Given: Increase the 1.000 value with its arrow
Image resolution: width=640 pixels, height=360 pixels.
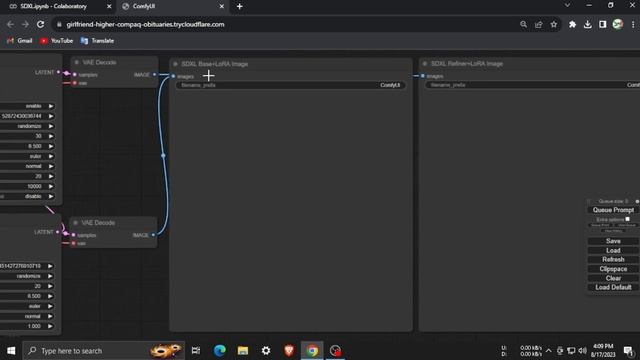Looking at the screenshot, I should point(50,326).
